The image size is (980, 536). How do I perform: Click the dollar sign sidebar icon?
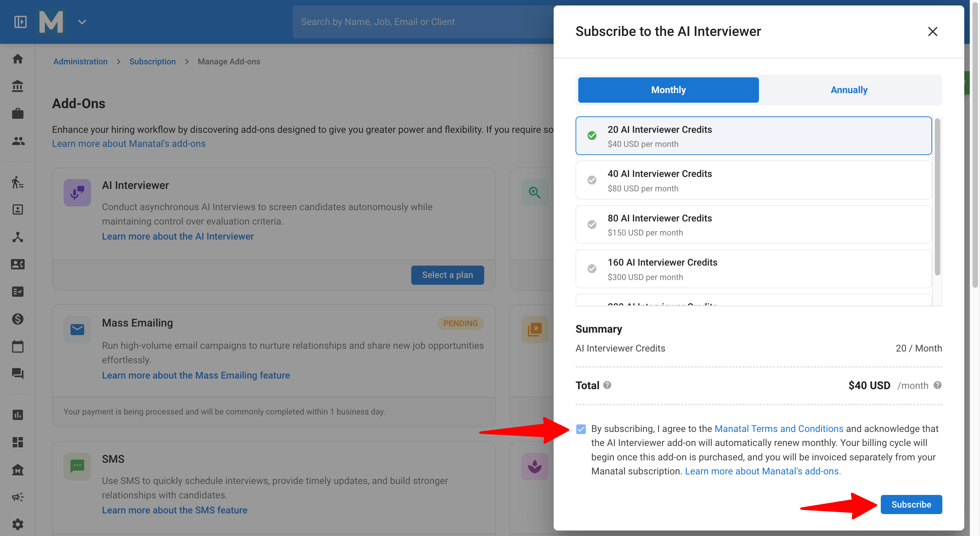point(17,319)
